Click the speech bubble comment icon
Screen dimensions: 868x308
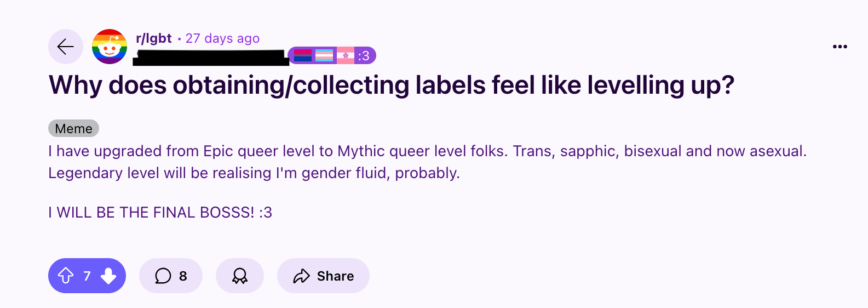163,276
